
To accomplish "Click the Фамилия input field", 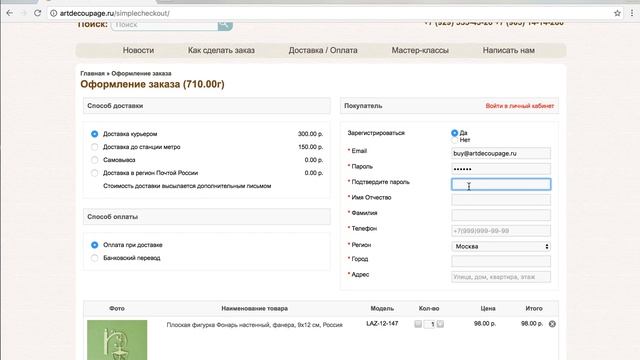I will point(501,215).
